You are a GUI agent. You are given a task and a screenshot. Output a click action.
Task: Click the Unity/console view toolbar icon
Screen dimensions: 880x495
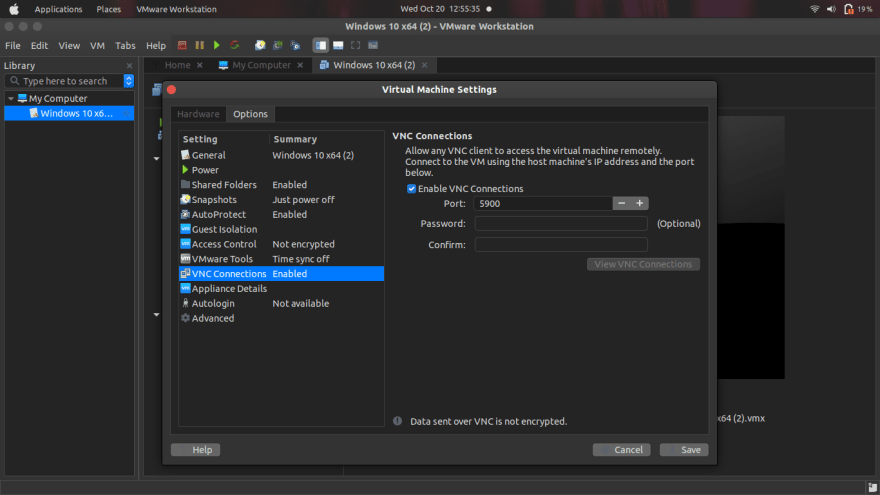(x=373, y=45)
